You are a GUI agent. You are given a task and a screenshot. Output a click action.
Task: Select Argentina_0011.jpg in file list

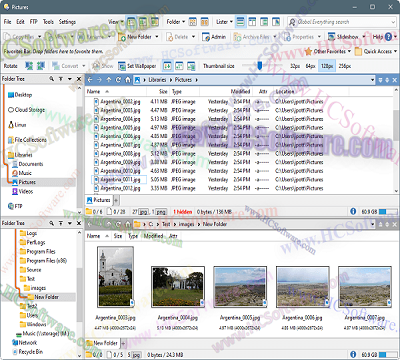click(120, 180)
